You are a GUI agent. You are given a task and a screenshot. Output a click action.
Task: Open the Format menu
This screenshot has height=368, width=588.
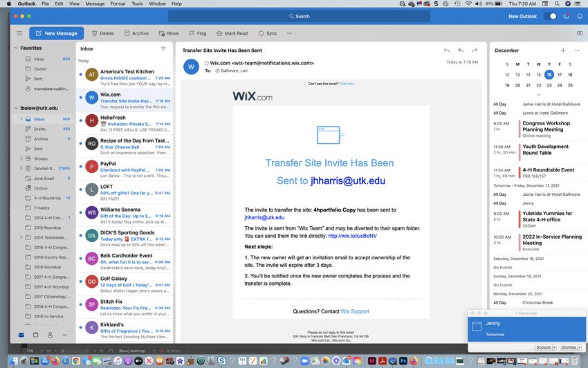118,3
